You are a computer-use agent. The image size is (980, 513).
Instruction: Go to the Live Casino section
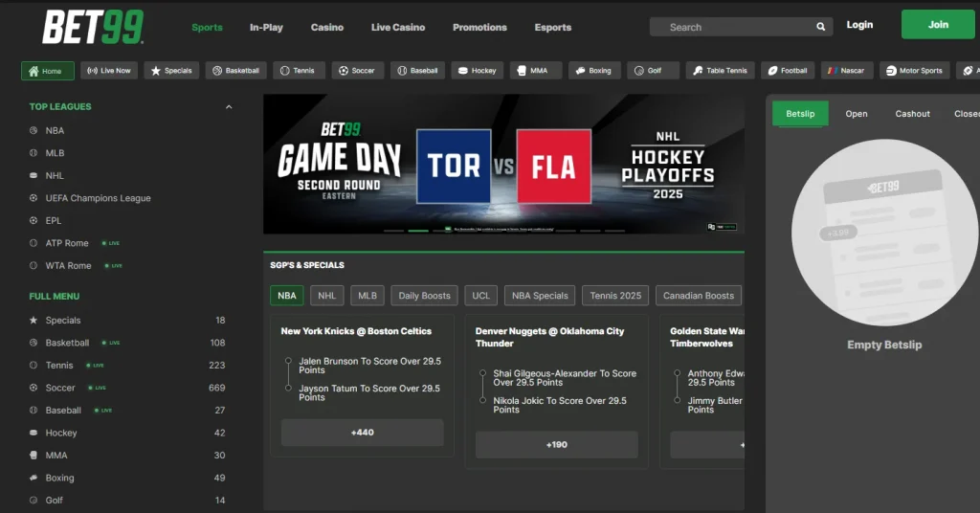[398, 28]
